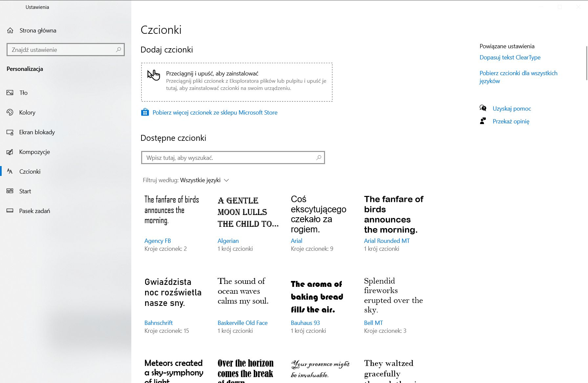Screen dimensions: 588x383
Task: Click the Uzyskaj pomoc help icon
Action: [x=483, y=108]
